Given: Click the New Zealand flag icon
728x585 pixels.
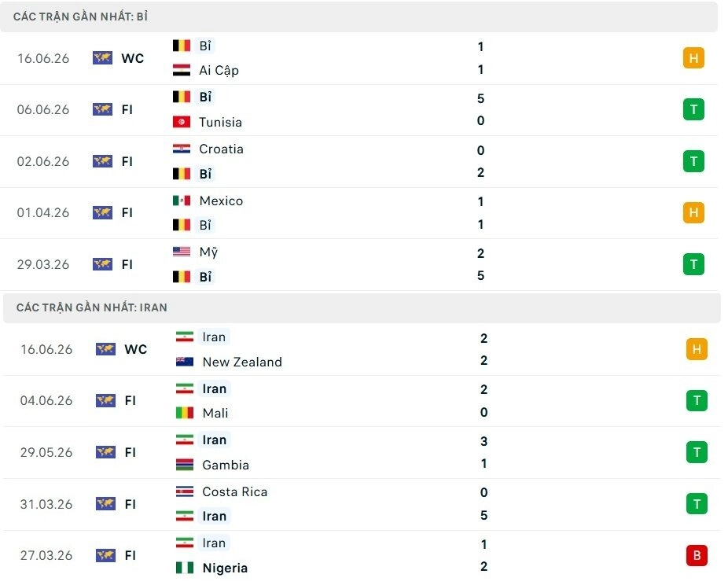Looking at the screenshot, I should tap(185, 361).
